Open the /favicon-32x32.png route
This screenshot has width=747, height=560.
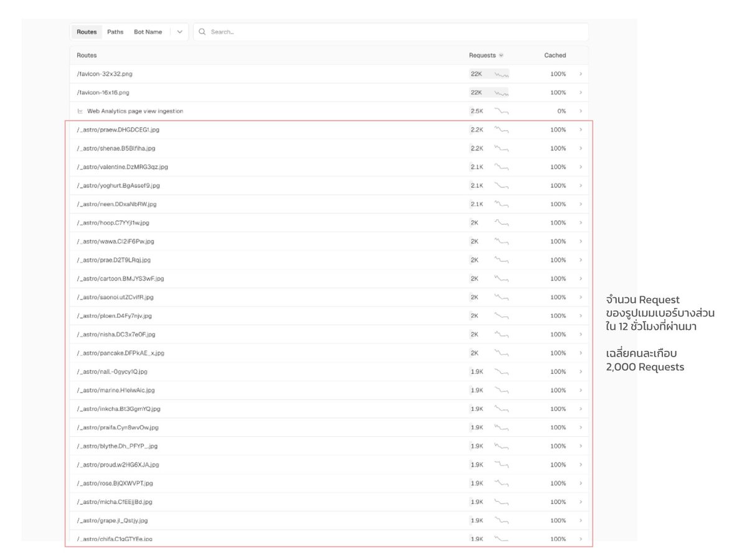click(105, 74)
